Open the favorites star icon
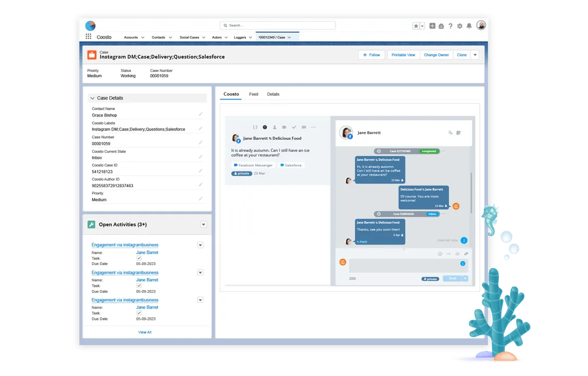The image size is (588, 376). pyautogui.click(x=416, y=26)
